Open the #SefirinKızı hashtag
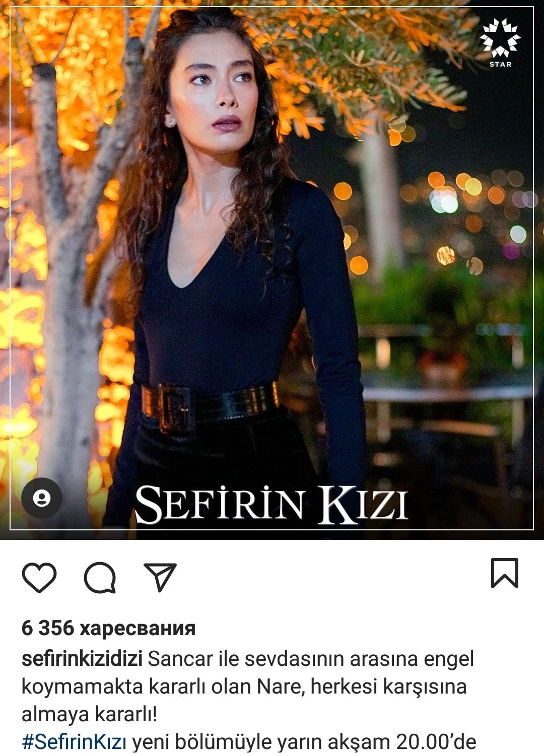Image resolution: width=544 pixels, height=756 pixels. pyautogui.click(x=74, y=742)
